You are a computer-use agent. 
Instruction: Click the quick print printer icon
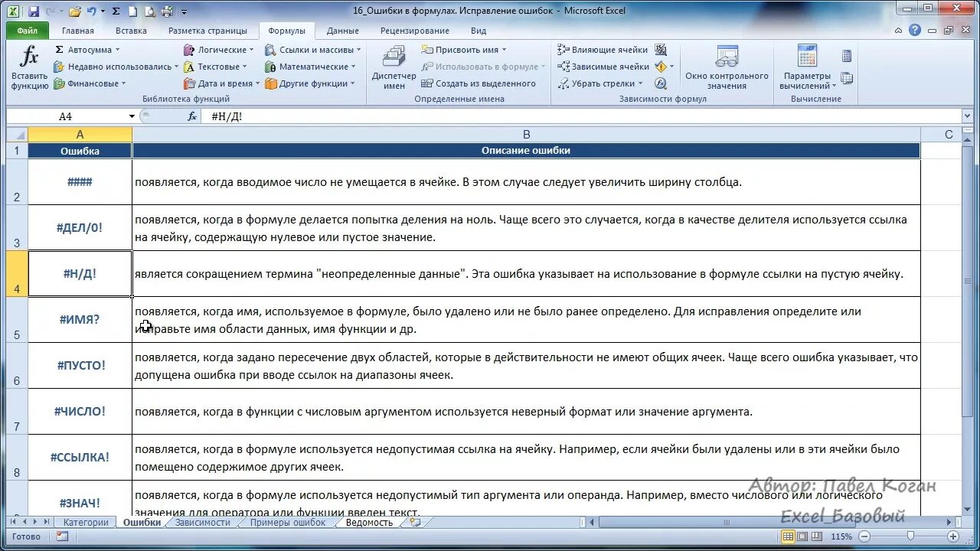pyautogui.click(x=168, y=11)
